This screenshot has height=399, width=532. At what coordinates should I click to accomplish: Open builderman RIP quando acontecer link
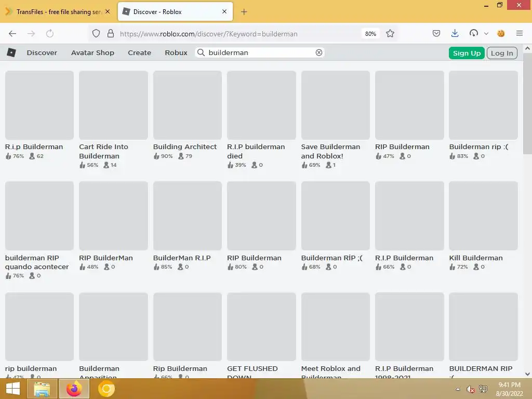[x=37, y=262]
